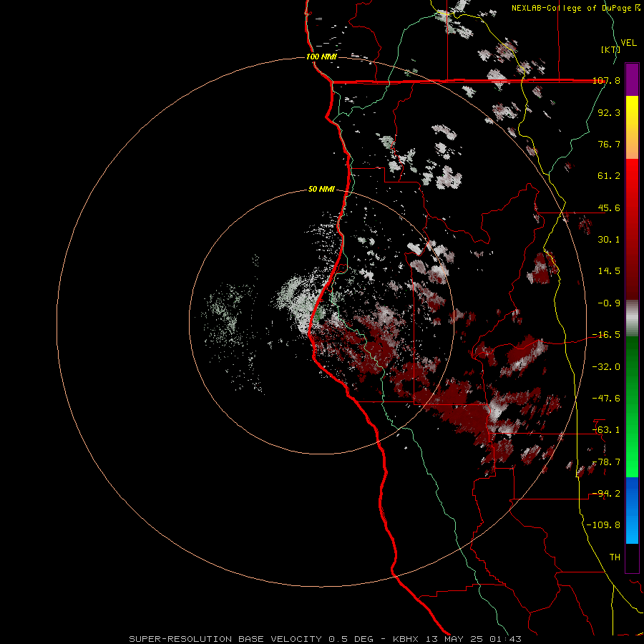Click the NEXLAB-College of DuPage credit text
This screenshot has height=644, width=644.
[575, 8]
